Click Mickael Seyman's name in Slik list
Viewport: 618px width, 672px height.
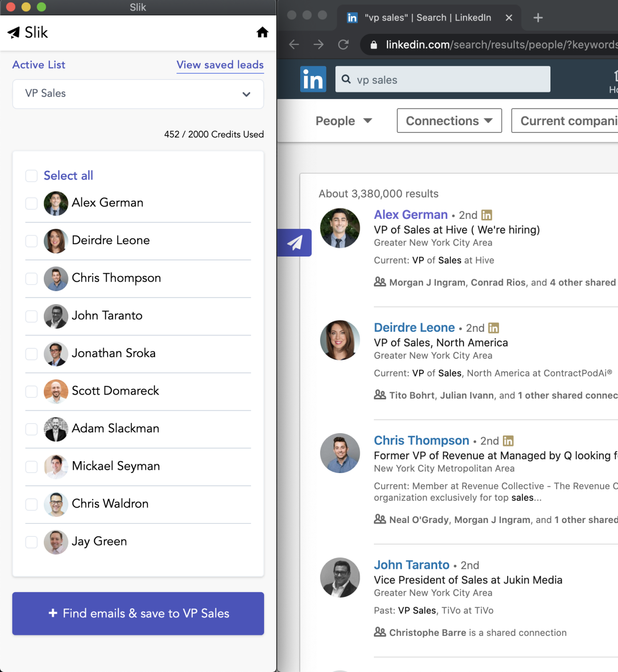pyautogui.click(x=116, y=466)
